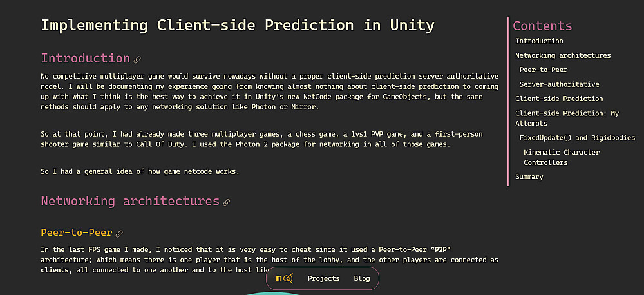644x295 pixels.
Task: Click the yellow Peer-to-Peer subsection heading
Action: 77,233
